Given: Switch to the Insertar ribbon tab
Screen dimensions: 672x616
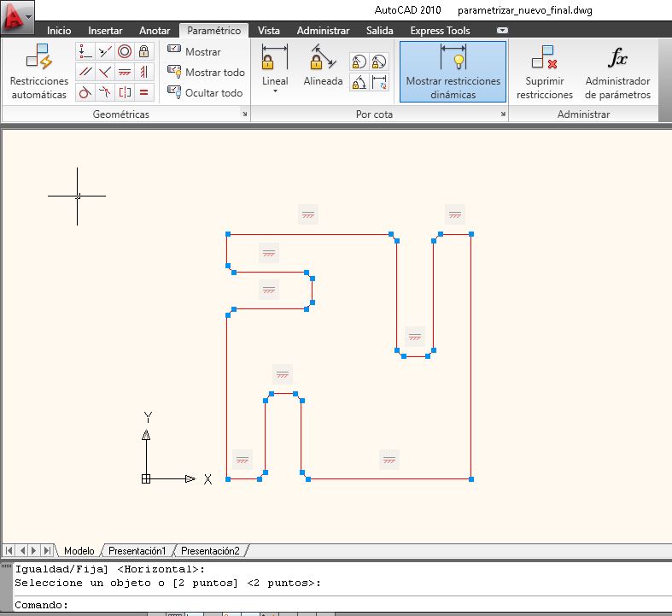Looking at the screenshot, I should [x=105, y=31].
